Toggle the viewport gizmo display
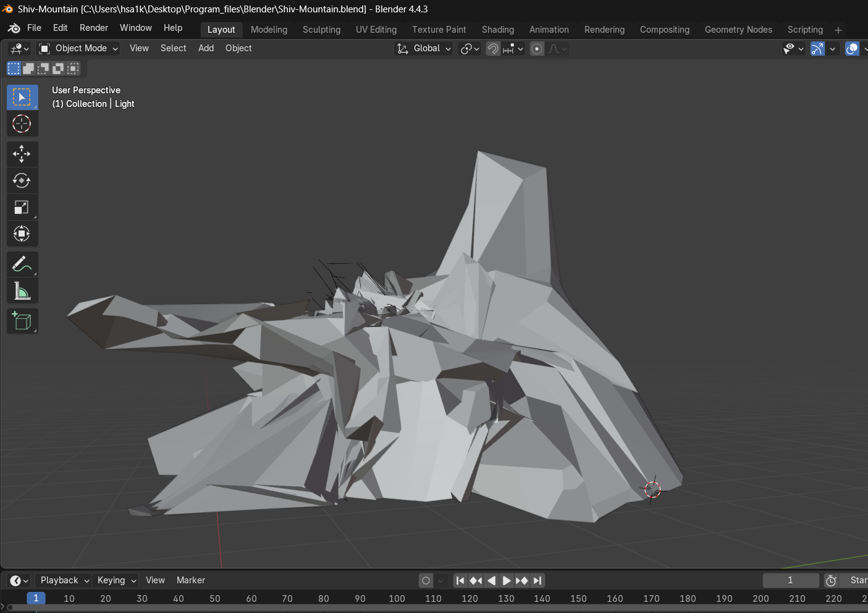Screen dimensions: 868x613 tap(817, 49)
